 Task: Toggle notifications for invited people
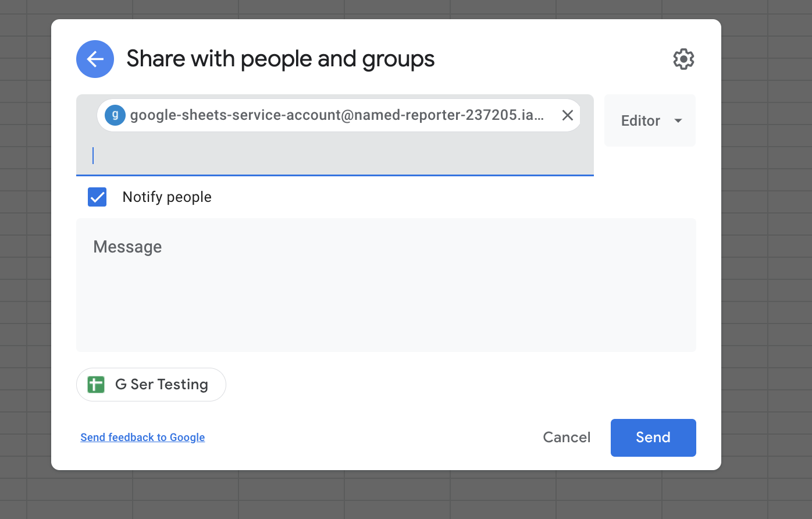pos(97,197)
